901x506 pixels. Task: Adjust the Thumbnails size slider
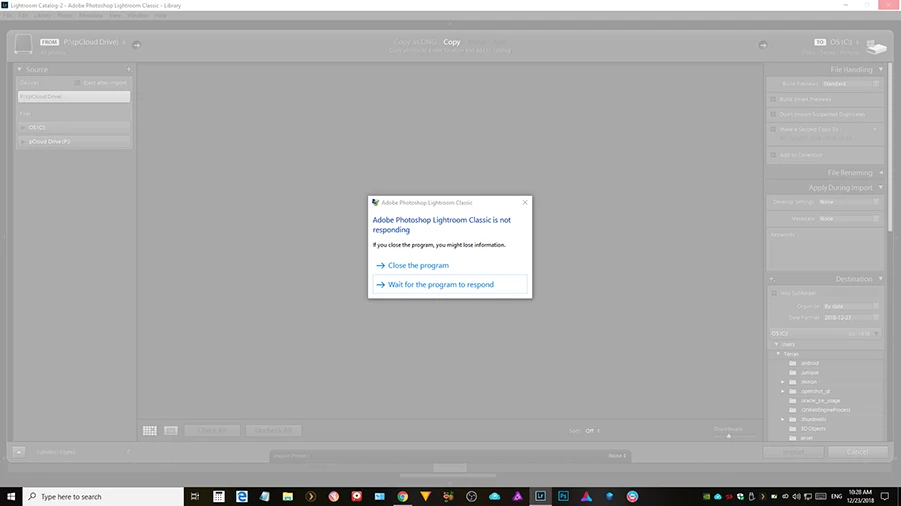click(x=729, y=436)
